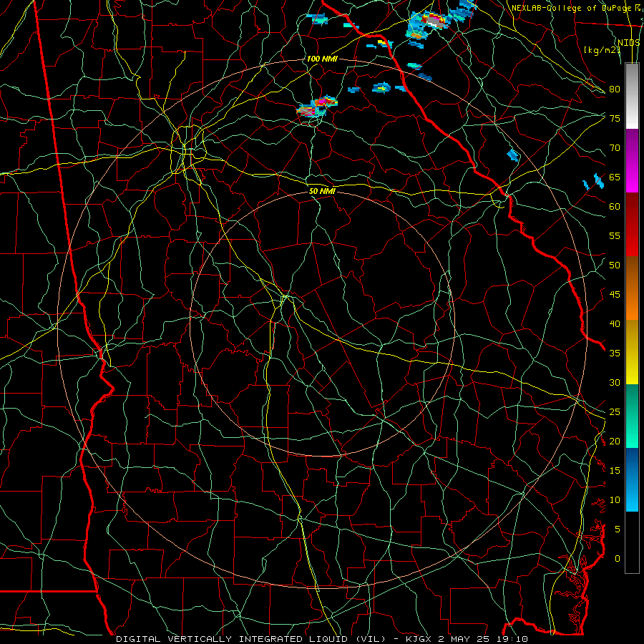Pick the green segment of the color bar
644x644 pixels.
632,416
